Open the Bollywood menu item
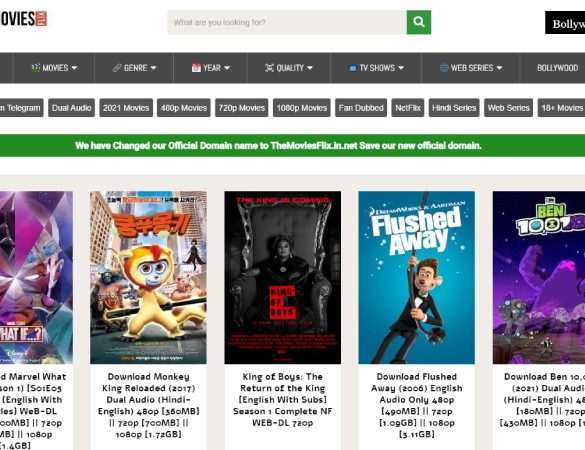This screenshot has width=585, height=450. point(557,68)
